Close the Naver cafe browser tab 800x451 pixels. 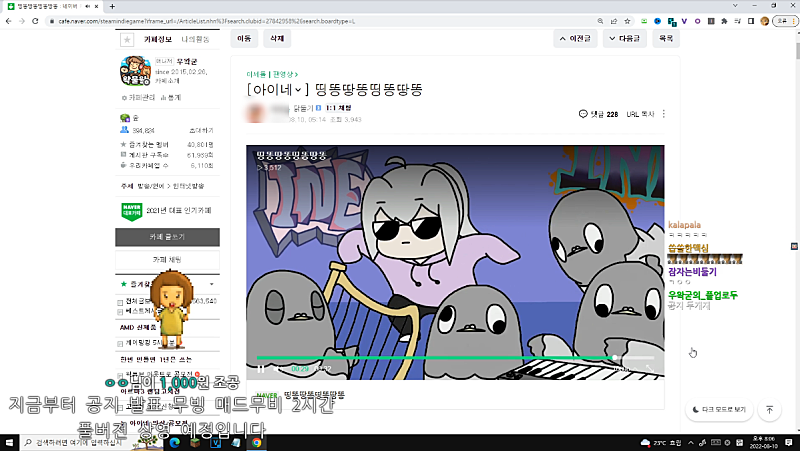pos(96,6)
